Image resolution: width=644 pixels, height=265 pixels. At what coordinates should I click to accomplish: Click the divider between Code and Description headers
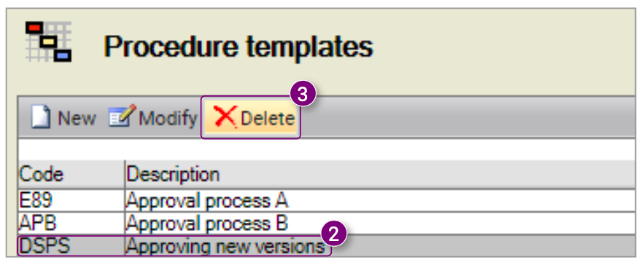point(125,175)
